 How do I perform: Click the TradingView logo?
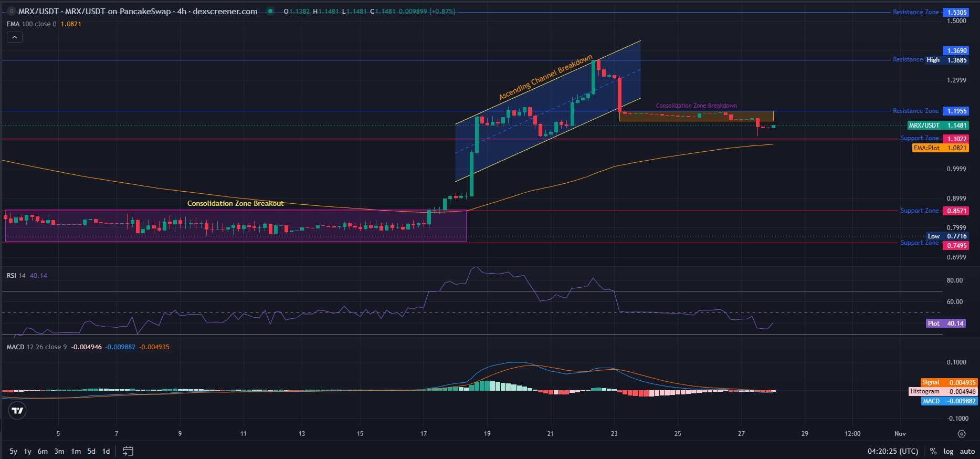point(17,411)
